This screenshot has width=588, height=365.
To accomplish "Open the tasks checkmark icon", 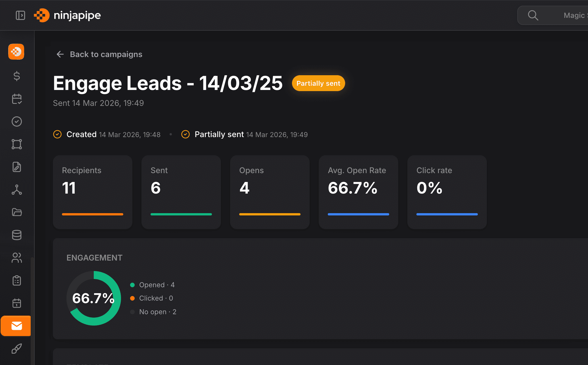I will tap(17, 121).
